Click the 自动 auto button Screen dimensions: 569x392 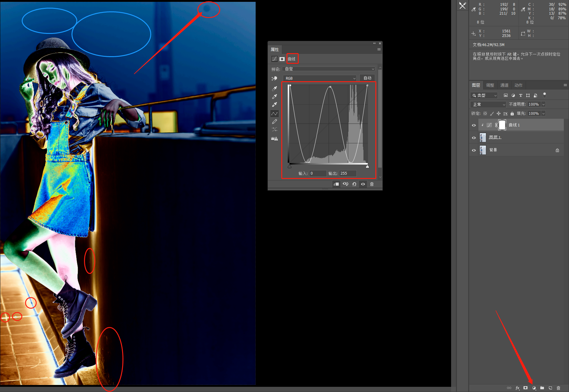coord(367,78)
